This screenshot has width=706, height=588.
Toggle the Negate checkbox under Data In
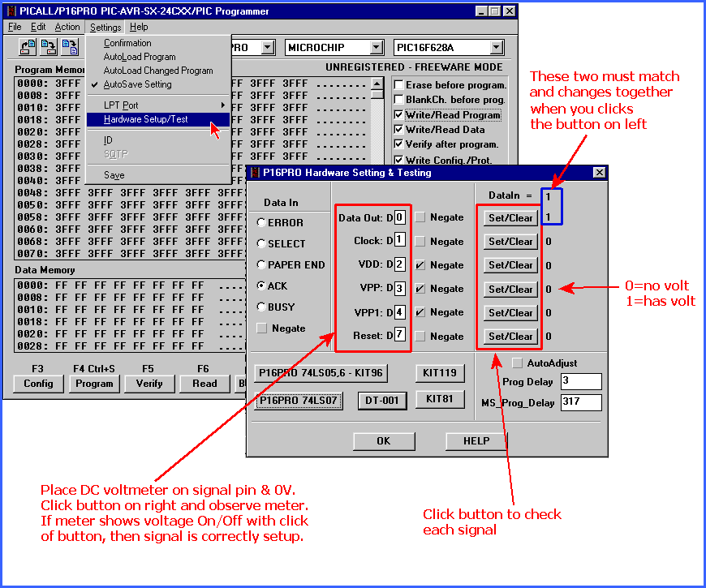click(x=261, y=328)
